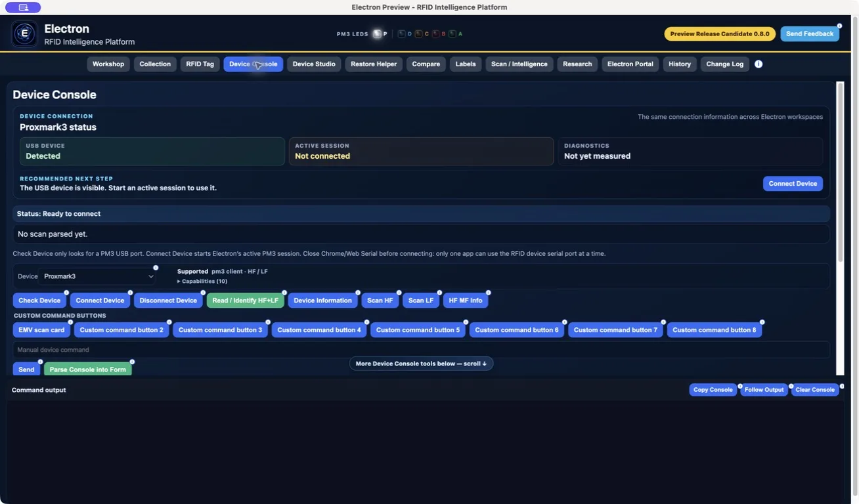Switch to the Workshop tab
This screenshot has width=859, height=504.
tap(108, 64)
